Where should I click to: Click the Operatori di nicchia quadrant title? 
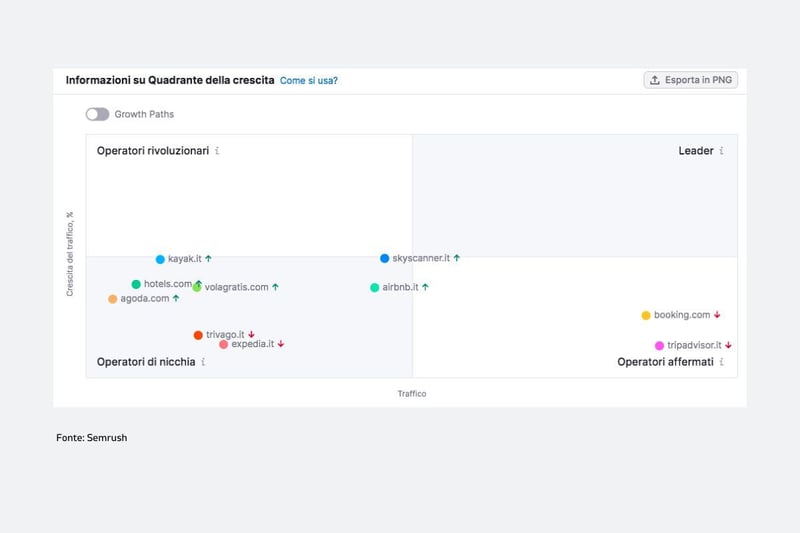click(146, 362)
